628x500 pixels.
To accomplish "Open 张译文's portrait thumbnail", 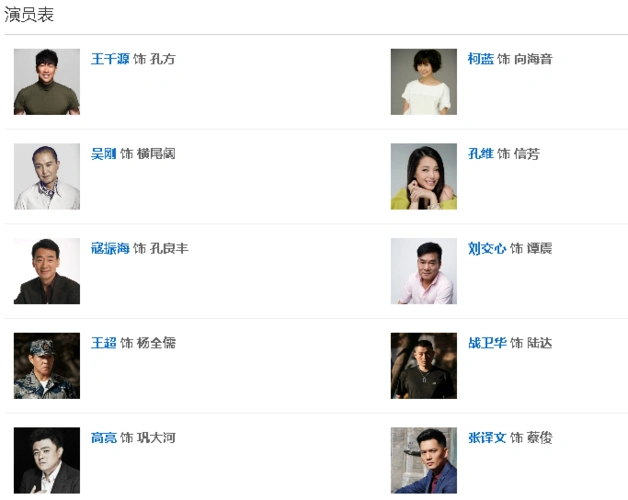I will [x=423, y=460].
